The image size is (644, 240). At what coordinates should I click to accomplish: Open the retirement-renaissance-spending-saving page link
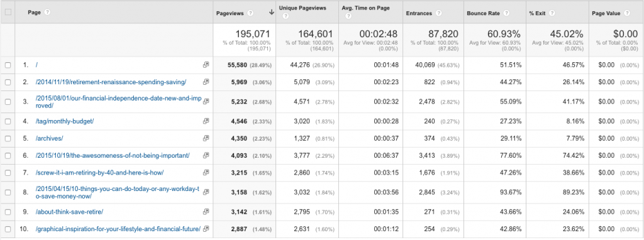click(x=111, y=82)
